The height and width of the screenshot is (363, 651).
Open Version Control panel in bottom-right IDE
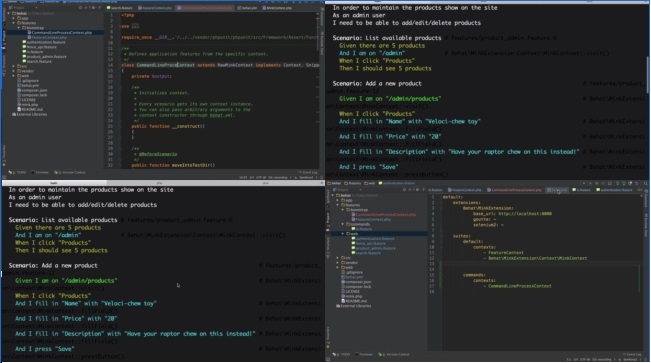coord(394,354)
